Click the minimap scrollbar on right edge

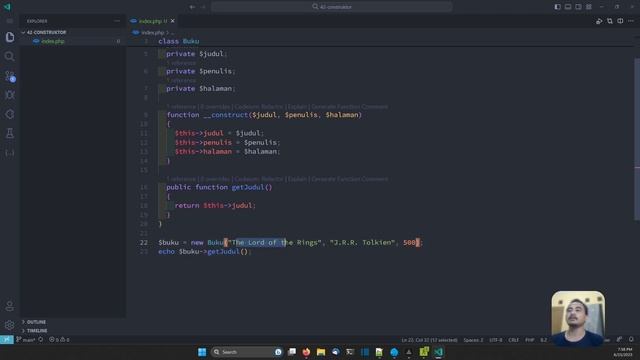pos(637,139)
